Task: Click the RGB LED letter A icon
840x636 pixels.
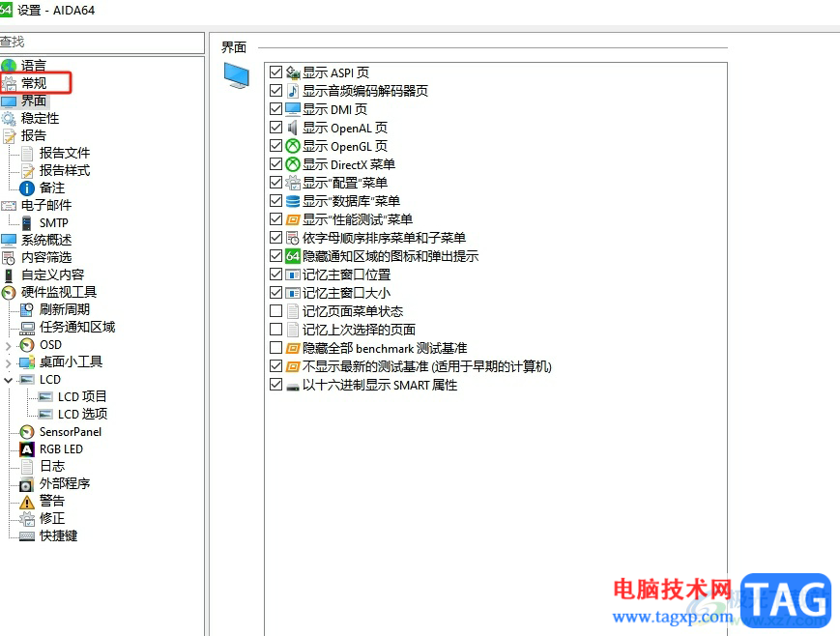Action: 27,449
